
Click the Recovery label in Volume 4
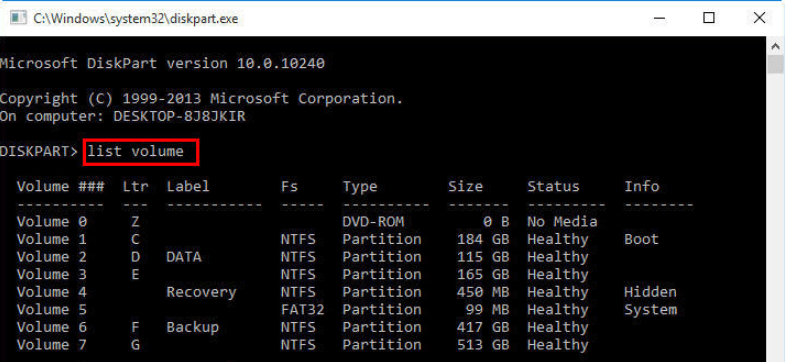[201, 292]
